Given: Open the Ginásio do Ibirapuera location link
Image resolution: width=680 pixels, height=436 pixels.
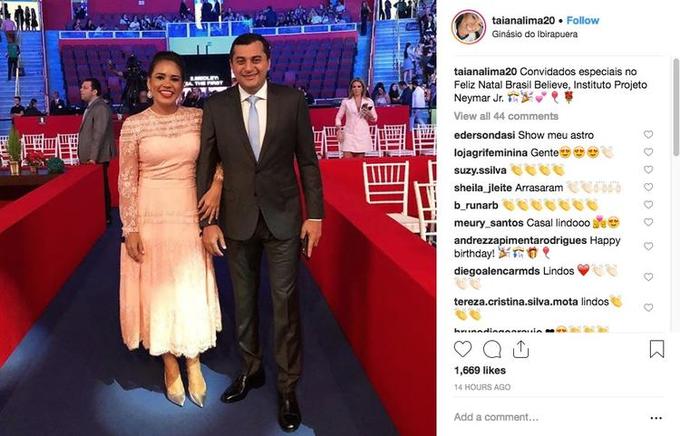Looking at the screenshot, I should [534, 34].
